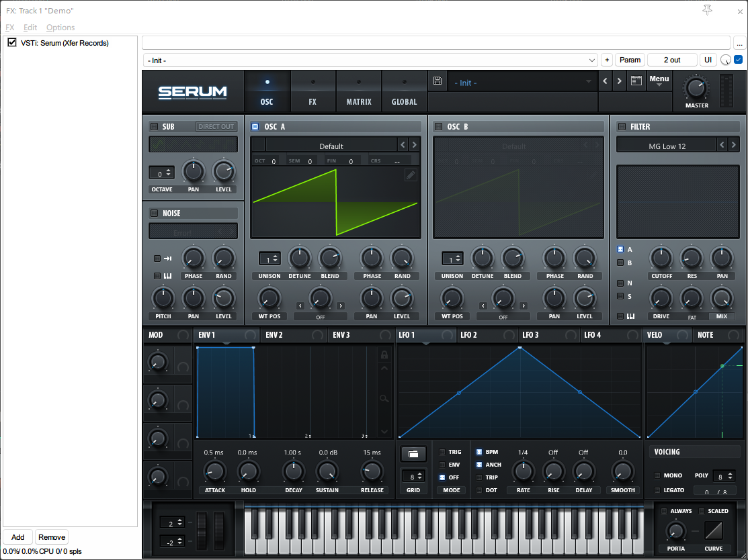Screen dimensions: 748x560
Task: Open the LFO shape folder icon
Action: pos(413,454)
